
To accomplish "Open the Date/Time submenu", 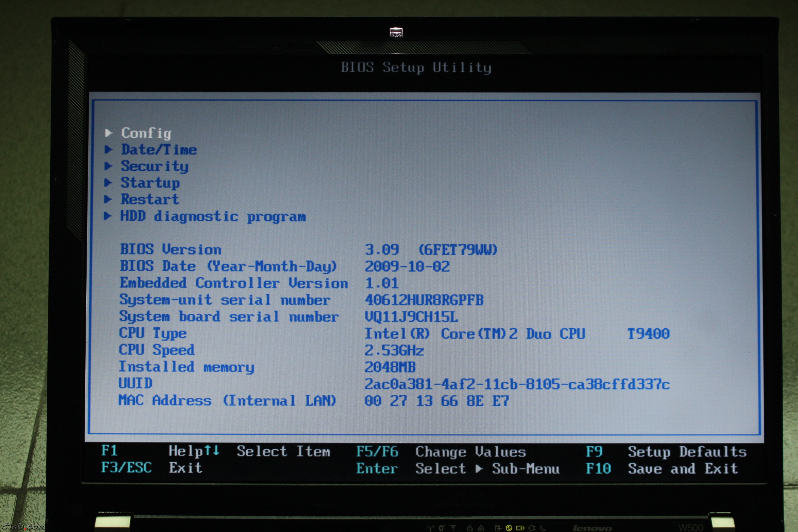I will click(159, 150).
